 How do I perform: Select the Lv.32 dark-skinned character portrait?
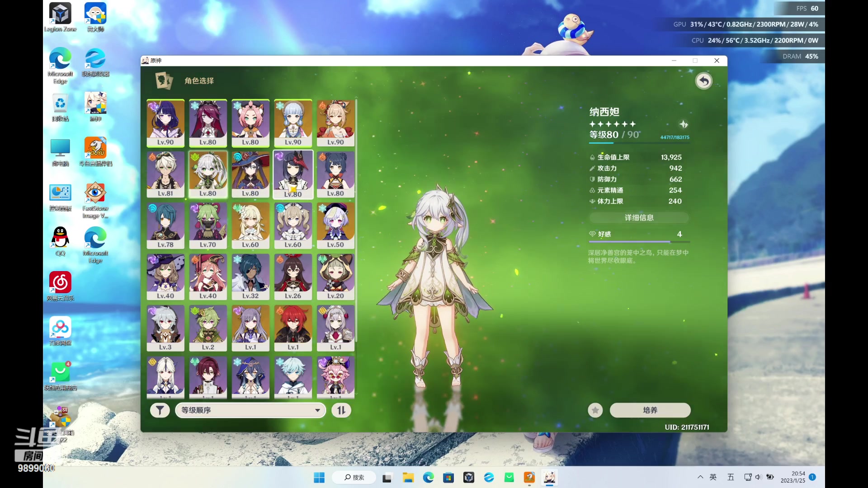(250, 277)
